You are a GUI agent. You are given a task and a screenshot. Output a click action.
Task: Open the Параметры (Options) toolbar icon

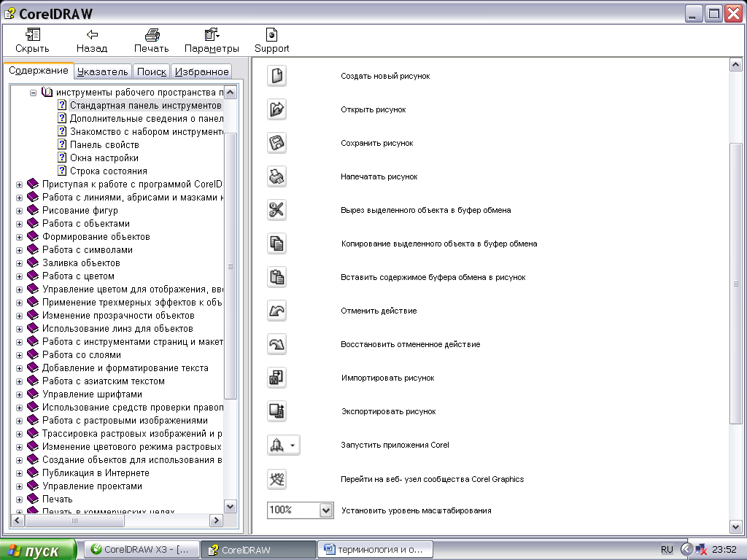point(212,34)
